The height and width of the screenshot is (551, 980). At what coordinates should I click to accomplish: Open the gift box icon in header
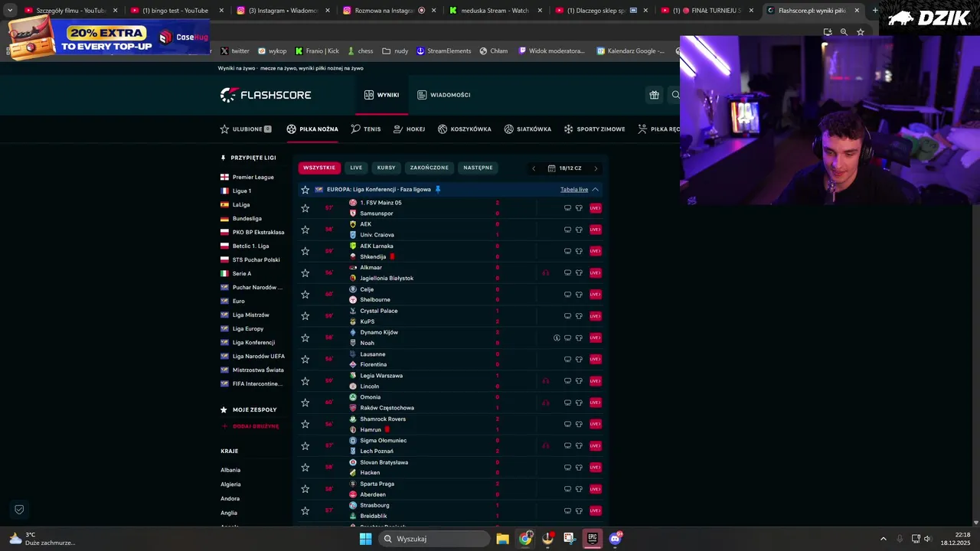pos(654,95)
